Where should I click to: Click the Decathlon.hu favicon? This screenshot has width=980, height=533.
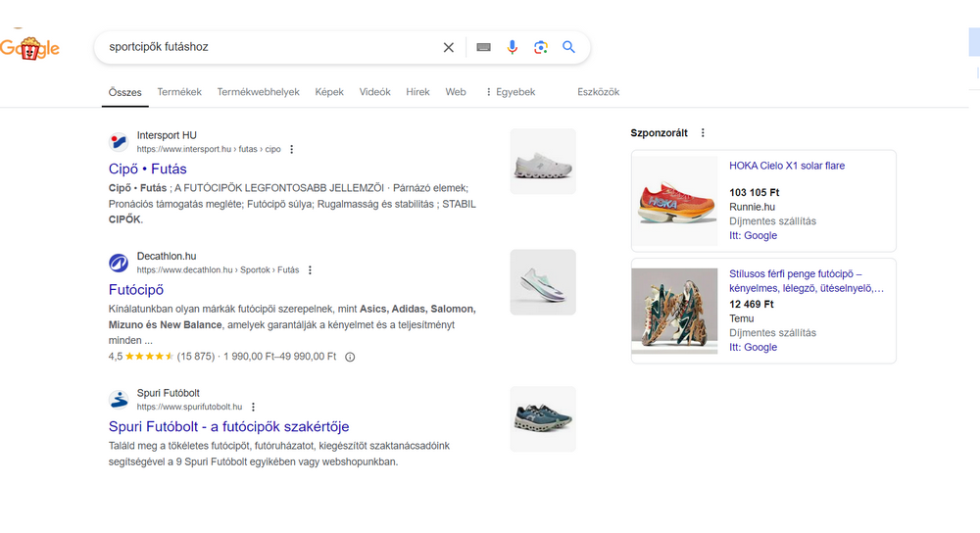[119, 263]
